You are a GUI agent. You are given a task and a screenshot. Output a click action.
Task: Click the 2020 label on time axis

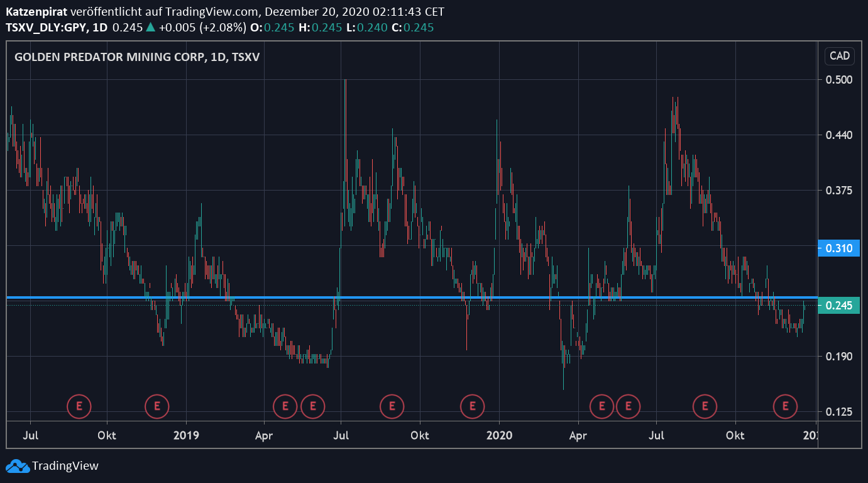(x=499, y=435)
